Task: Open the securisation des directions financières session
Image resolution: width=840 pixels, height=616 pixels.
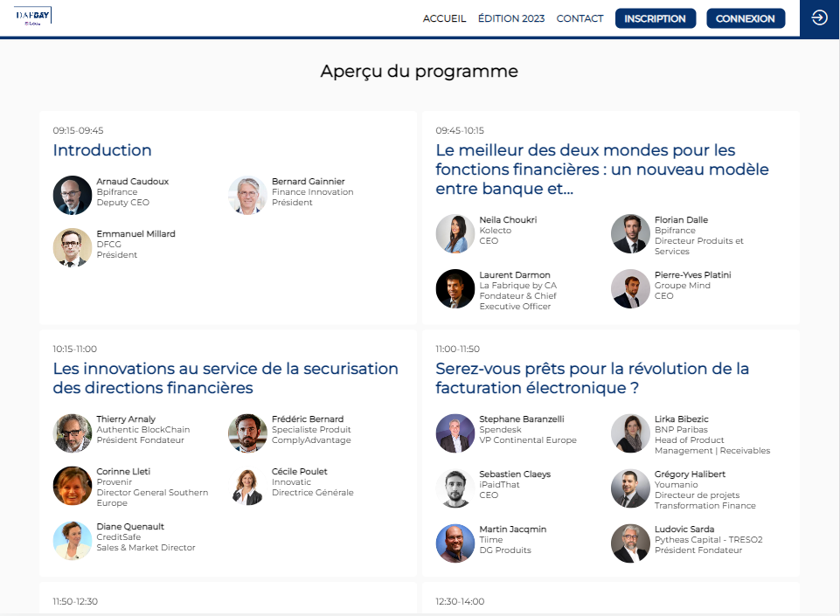Action: [x=226, y=378]
